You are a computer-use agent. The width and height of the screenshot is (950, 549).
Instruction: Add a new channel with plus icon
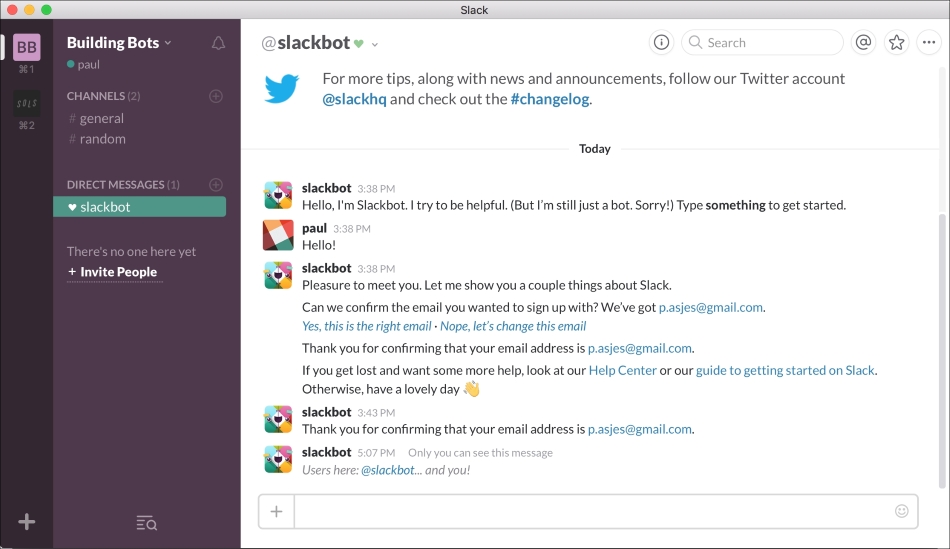(216, 96)
